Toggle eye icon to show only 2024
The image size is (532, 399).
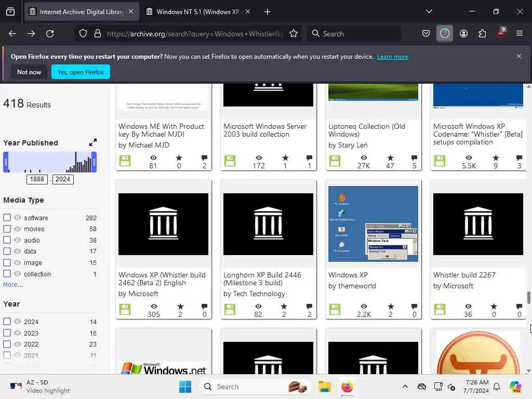pyautogui.click(x=17, y=321)
